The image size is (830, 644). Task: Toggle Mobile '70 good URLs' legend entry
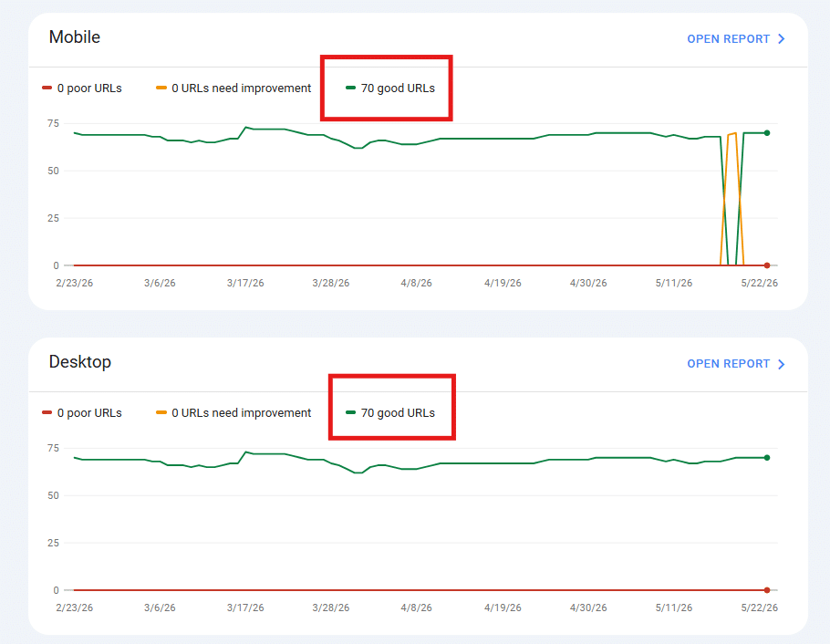click(x=390, y=88)
